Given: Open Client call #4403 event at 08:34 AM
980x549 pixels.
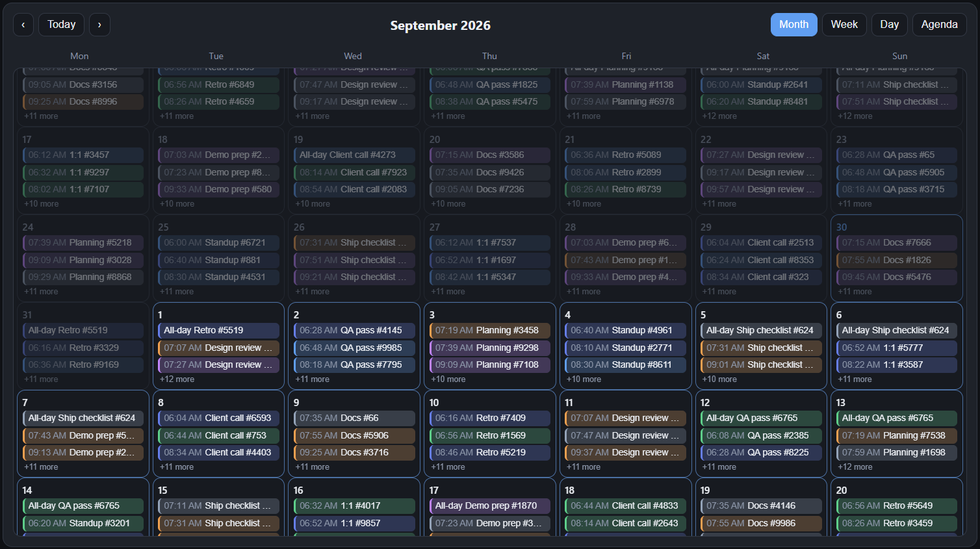Looking at the screenshot, I should (x=218, y=452).
